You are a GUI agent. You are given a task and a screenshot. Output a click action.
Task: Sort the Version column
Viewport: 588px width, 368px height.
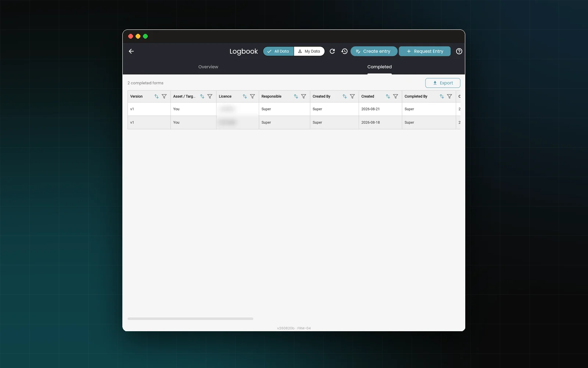click(156, 96)
